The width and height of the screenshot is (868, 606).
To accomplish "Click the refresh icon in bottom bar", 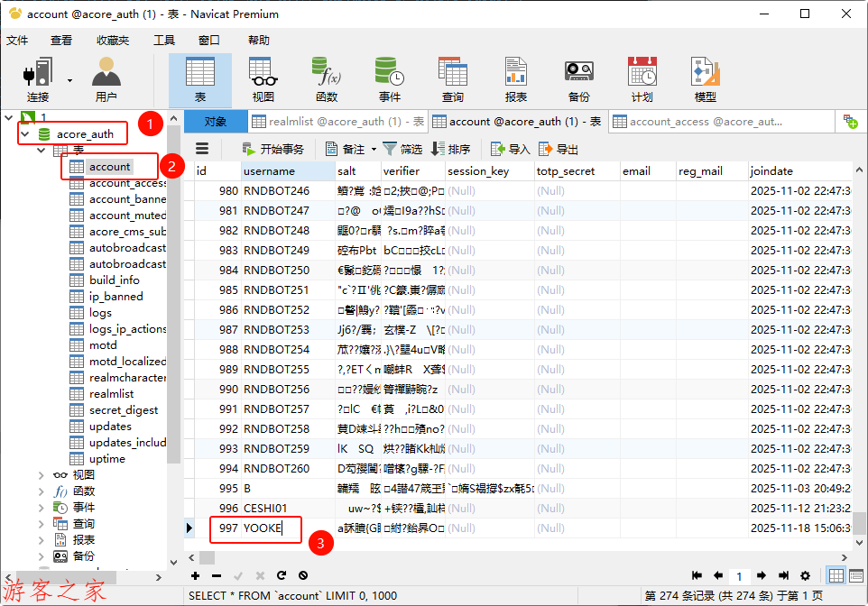I will [282, 575].
